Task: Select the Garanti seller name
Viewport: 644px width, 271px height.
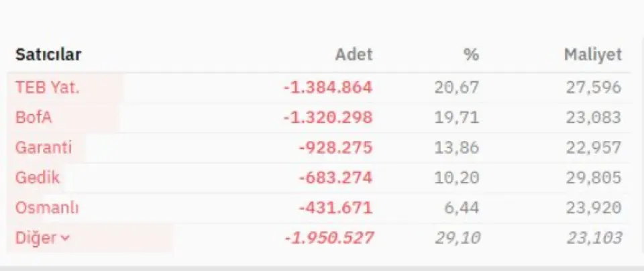Action: click(44, 148)
